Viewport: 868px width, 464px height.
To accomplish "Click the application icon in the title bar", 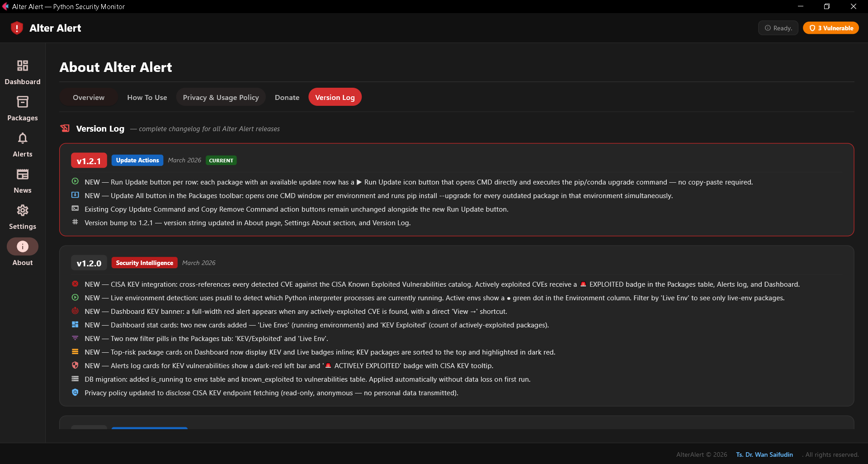I will (x=6, y=6).
